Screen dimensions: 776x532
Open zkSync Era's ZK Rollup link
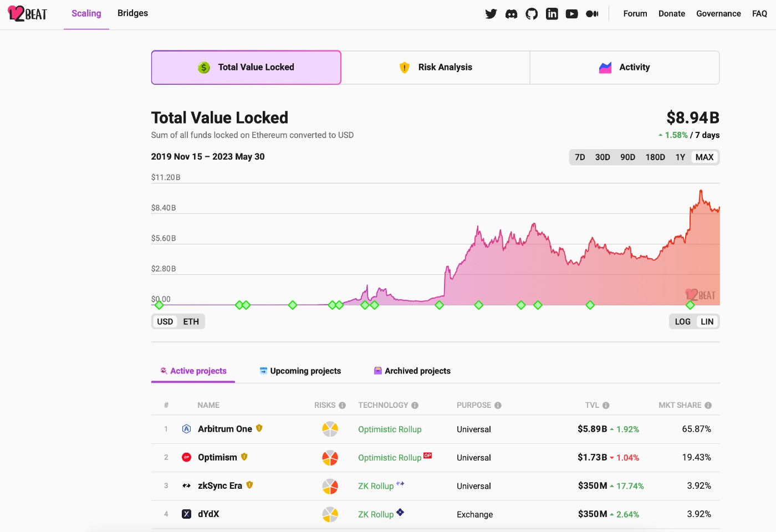pos(375,486)
